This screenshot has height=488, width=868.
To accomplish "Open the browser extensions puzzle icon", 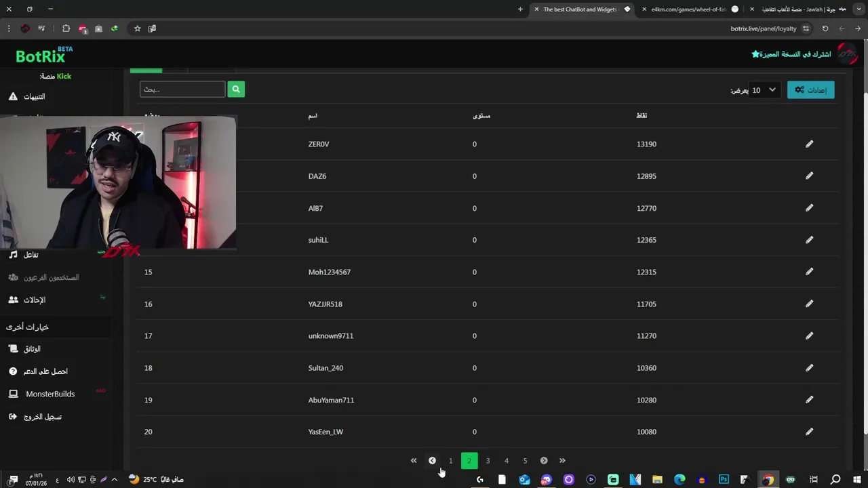I will coord(66,28).
